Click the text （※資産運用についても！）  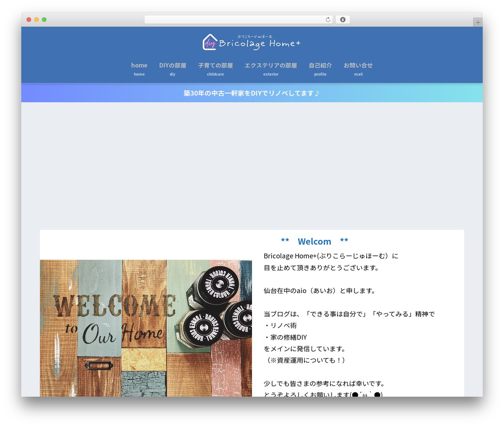306,360
